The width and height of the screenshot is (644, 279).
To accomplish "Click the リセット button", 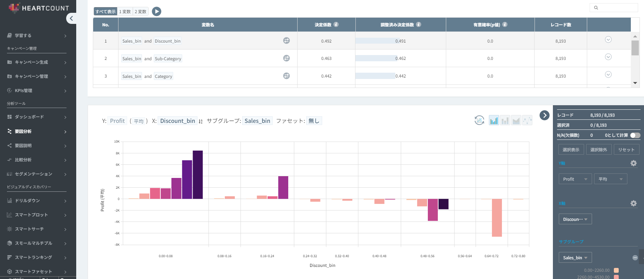I will [626, 150].
